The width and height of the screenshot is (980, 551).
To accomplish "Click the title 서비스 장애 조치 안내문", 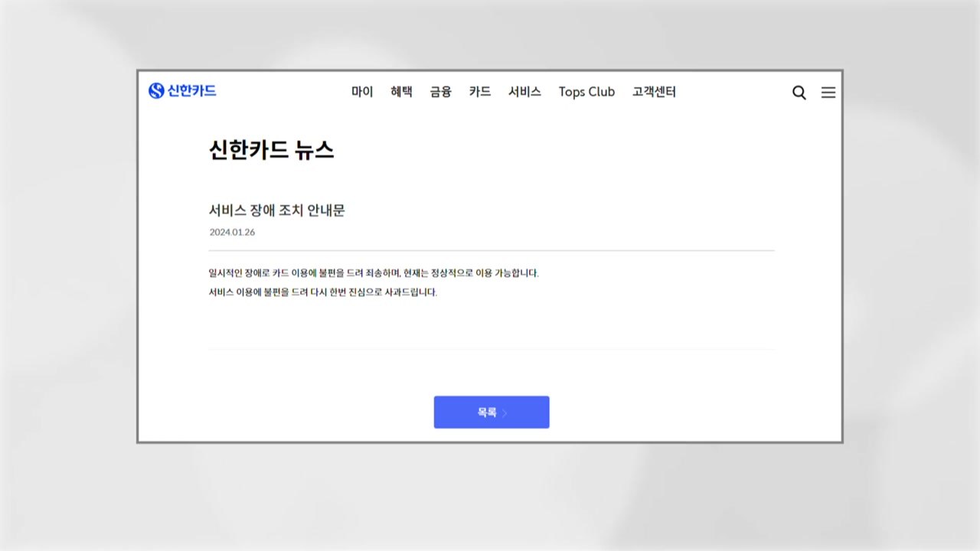I will [x=277, y=210].
